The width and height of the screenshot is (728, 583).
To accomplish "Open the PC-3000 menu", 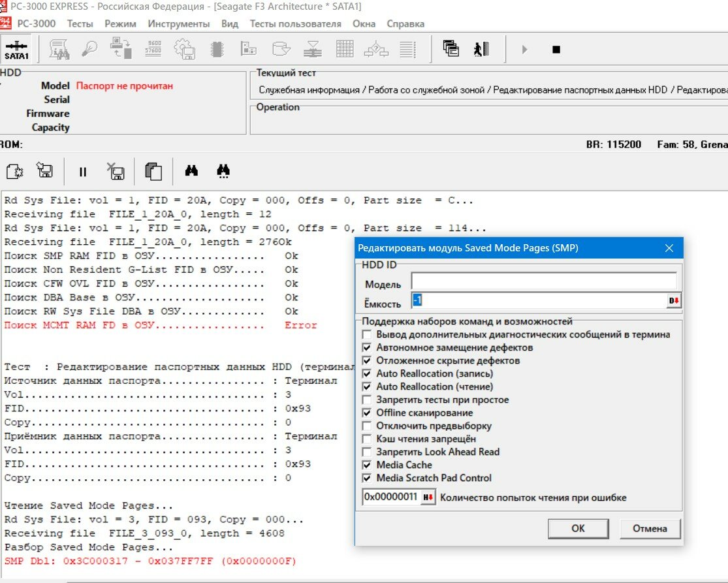I will click(x=36, y=24).
